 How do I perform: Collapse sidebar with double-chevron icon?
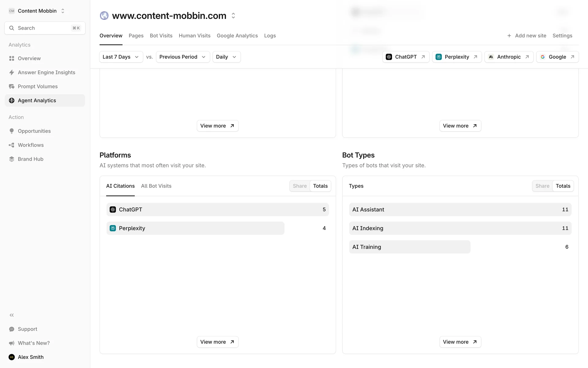12,315
